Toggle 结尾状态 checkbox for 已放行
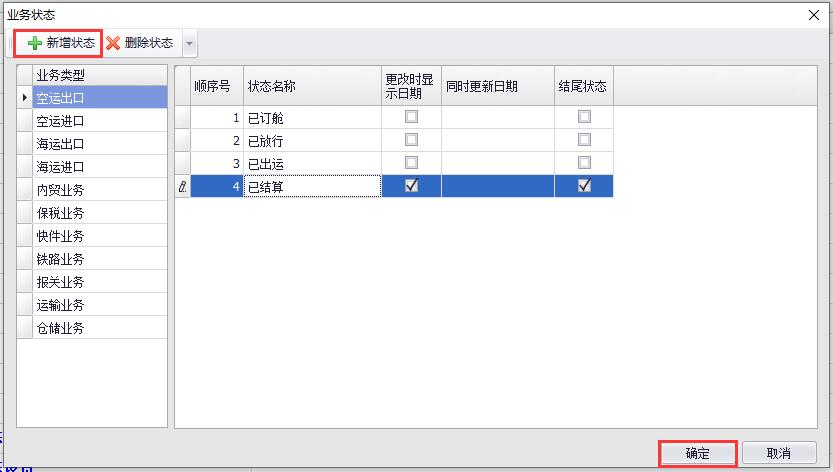 [x=584, y=140]
